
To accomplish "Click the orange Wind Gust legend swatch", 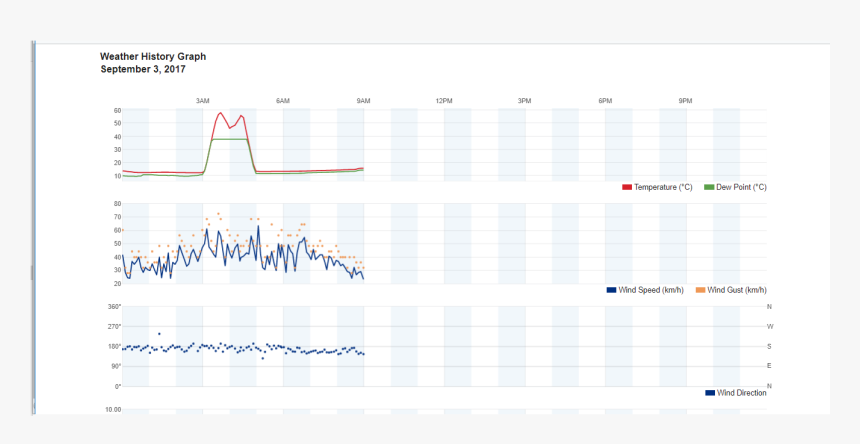I will (x=700, y=290).
